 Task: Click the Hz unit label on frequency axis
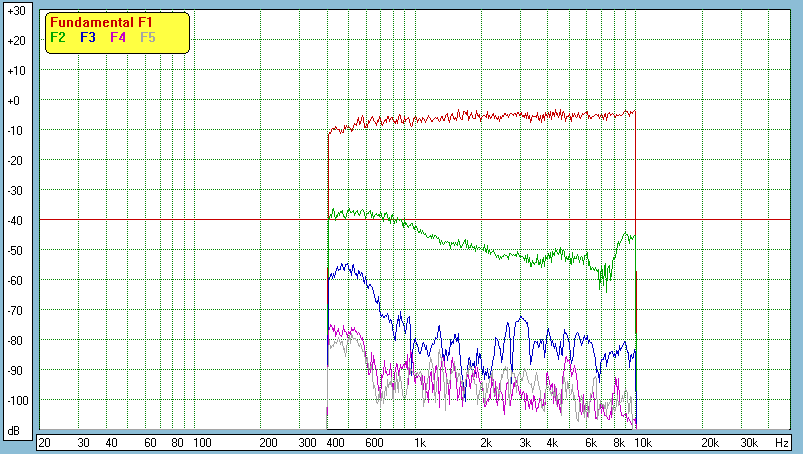[x=782, y=442]
